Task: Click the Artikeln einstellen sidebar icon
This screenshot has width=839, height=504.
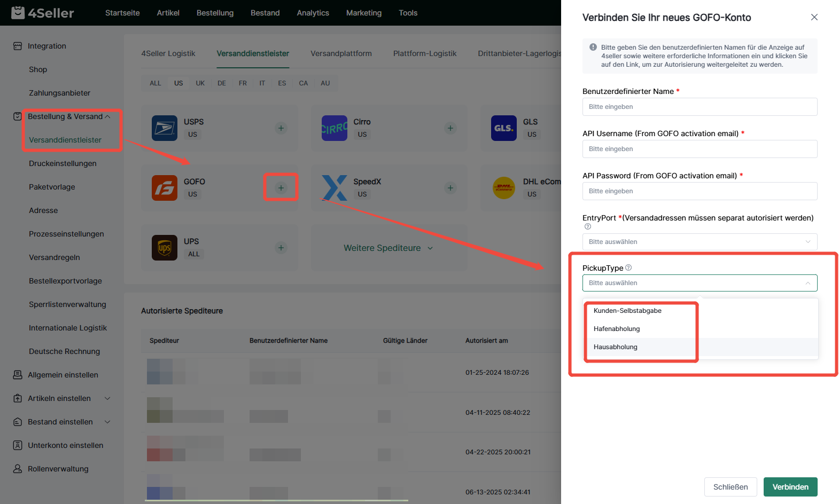Action: point(18,398)
